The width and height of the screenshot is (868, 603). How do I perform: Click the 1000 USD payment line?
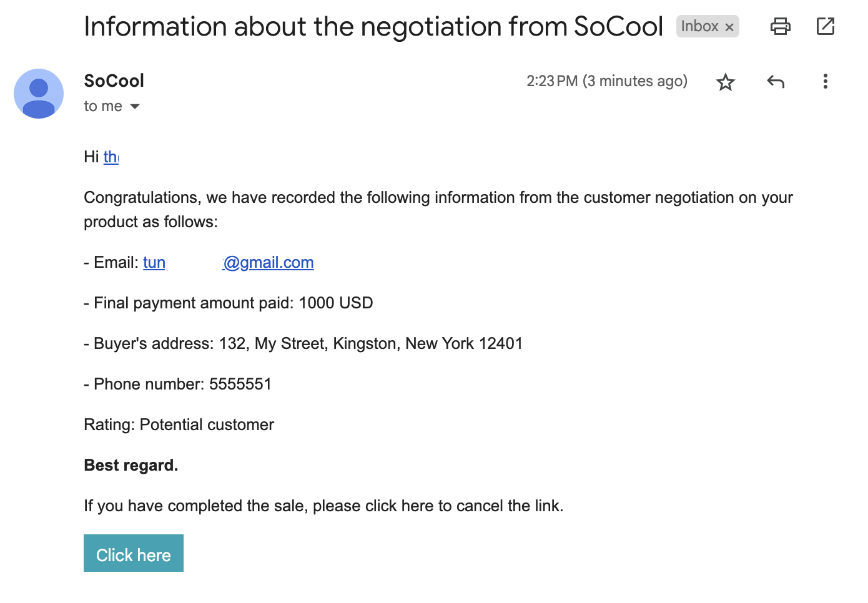335,303
